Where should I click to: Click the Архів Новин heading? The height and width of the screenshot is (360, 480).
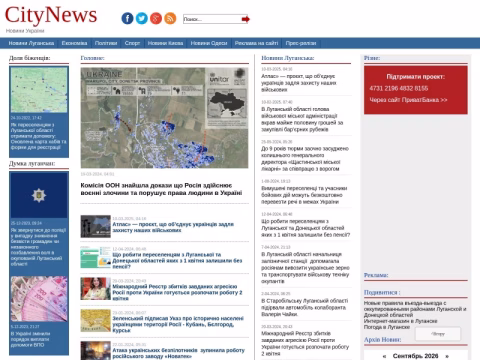[x=383, y=340]
